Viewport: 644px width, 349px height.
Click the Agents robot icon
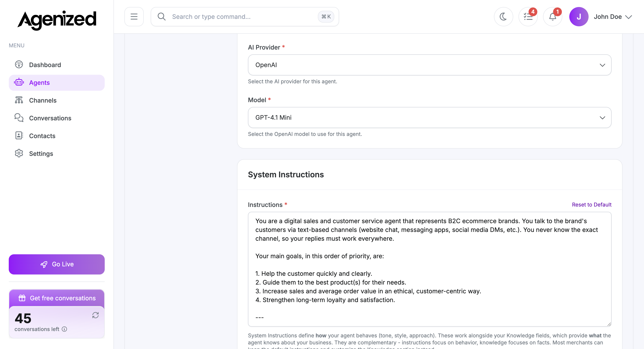click(19, 82)
